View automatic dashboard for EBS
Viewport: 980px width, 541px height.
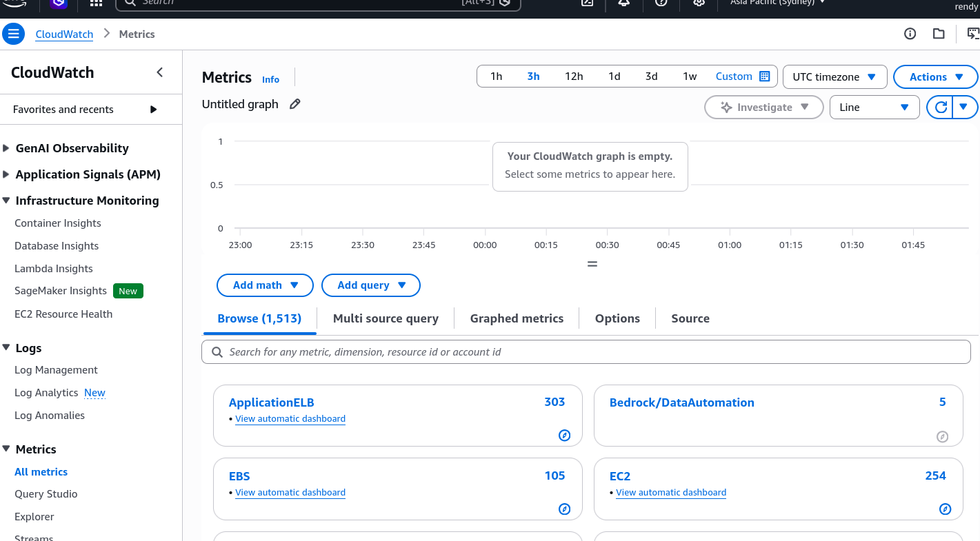(290, 492)
